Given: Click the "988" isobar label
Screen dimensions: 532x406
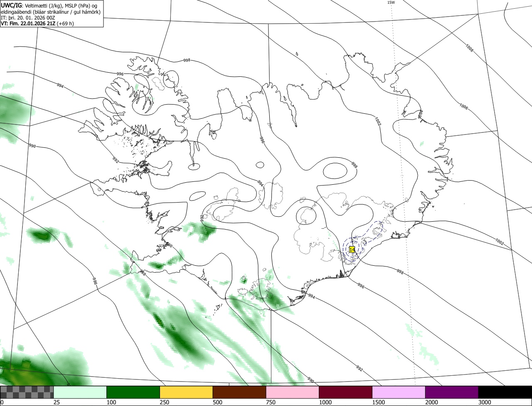Looking at the screenshot, I should [x=143, y=273].
